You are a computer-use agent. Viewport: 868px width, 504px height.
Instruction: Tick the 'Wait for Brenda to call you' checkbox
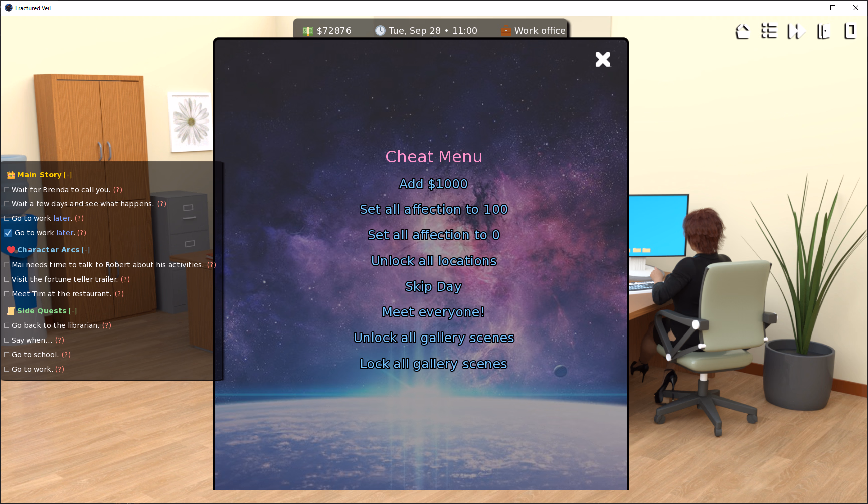click(7, 190)
